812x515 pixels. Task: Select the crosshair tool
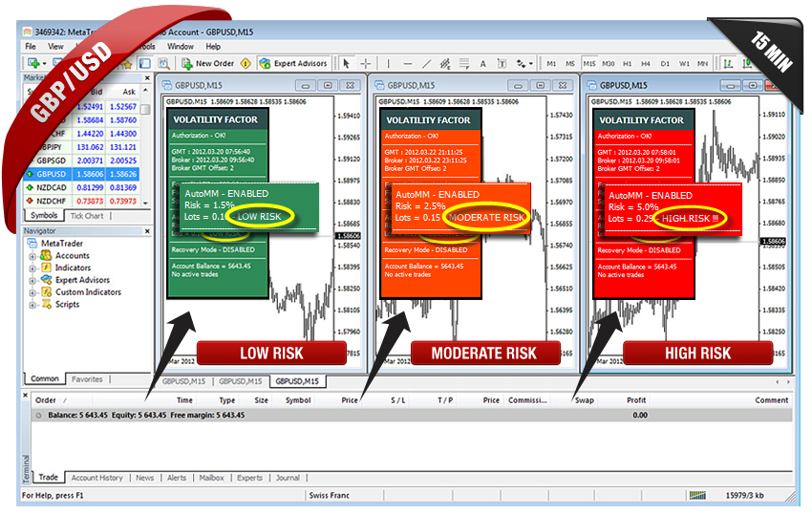point(366,63)
